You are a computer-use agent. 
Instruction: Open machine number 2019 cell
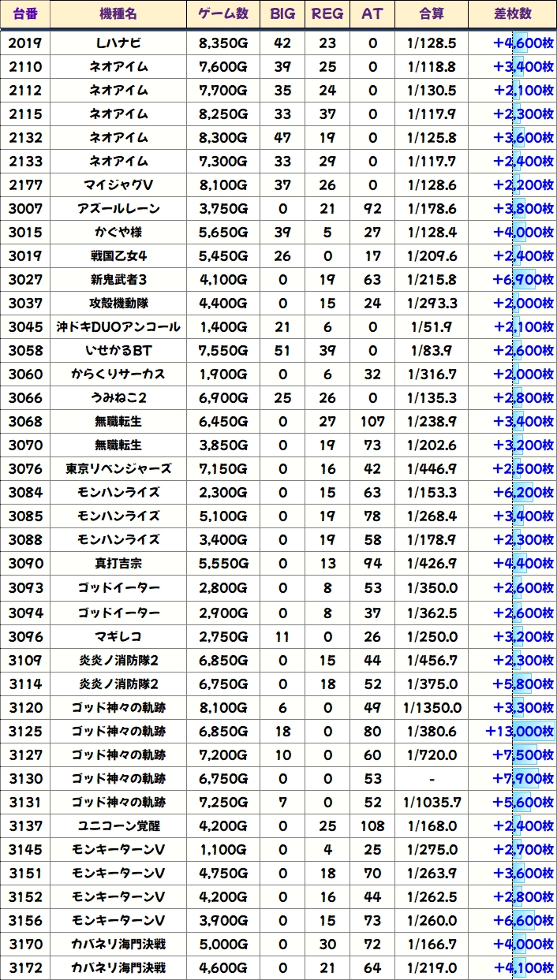(x=25, y=43)
